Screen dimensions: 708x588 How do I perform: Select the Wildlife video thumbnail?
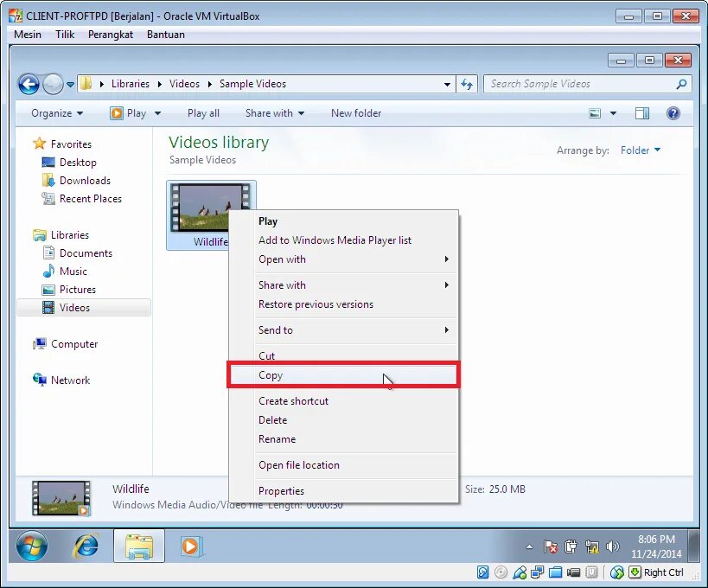[211, 208]
